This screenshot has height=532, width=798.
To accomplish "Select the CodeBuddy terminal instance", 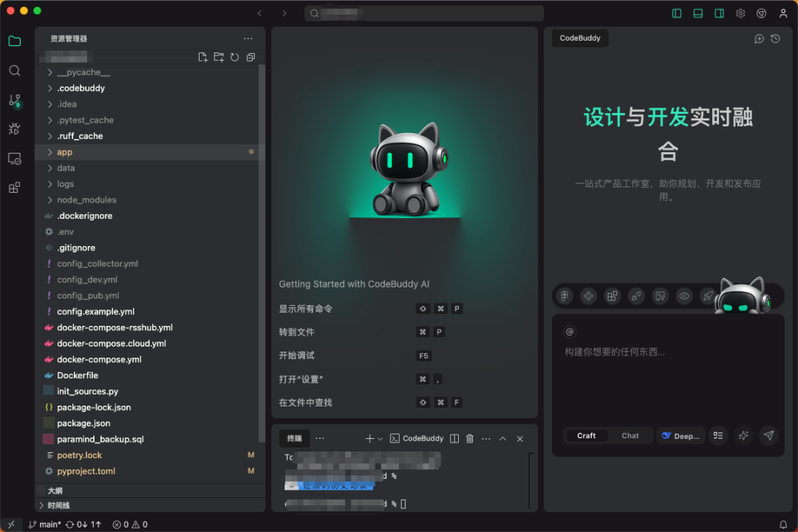I will 417,438.
